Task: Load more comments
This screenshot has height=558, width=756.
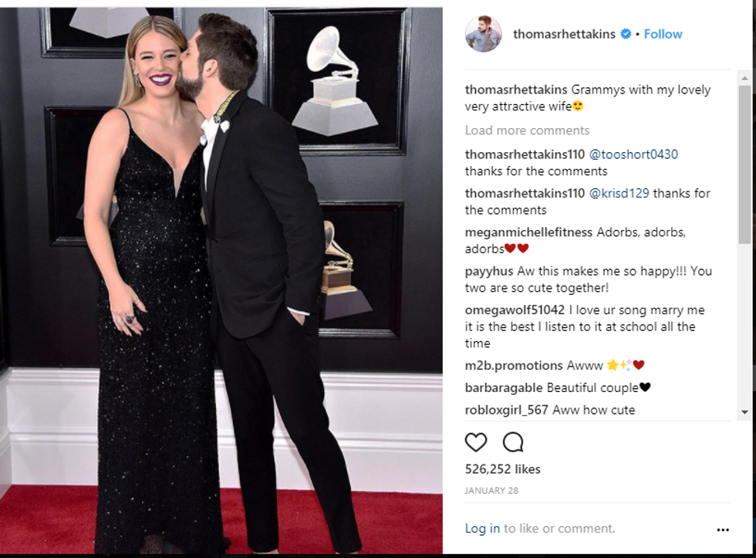Action: pyautogui.click(x=527, y=130)
